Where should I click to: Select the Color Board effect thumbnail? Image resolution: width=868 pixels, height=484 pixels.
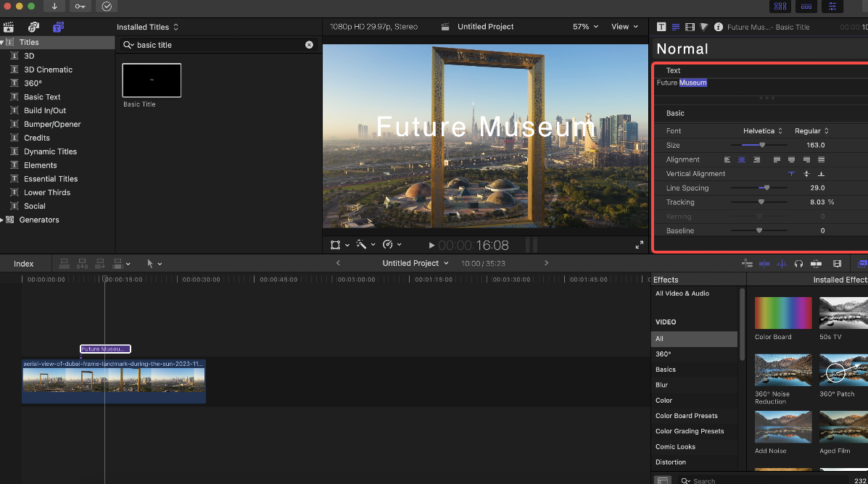(x=783, y=313)
